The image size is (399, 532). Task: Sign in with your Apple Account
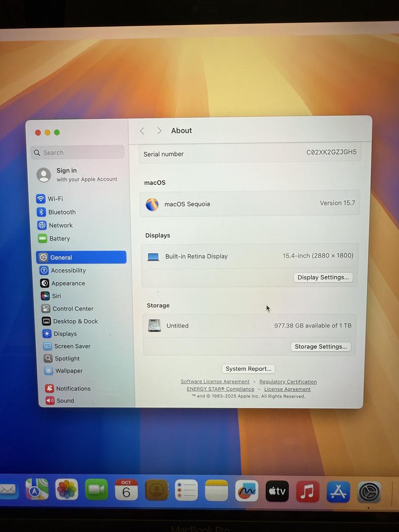coord(77,174)
